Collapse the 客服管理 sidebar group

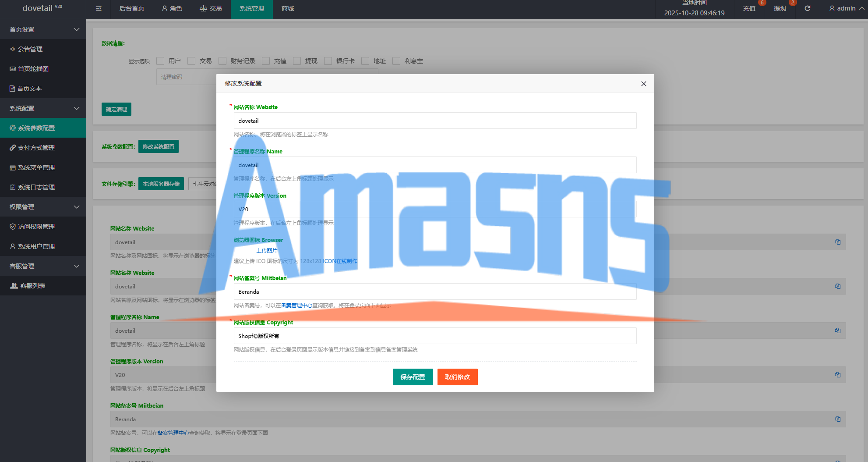tap(43, 266)
